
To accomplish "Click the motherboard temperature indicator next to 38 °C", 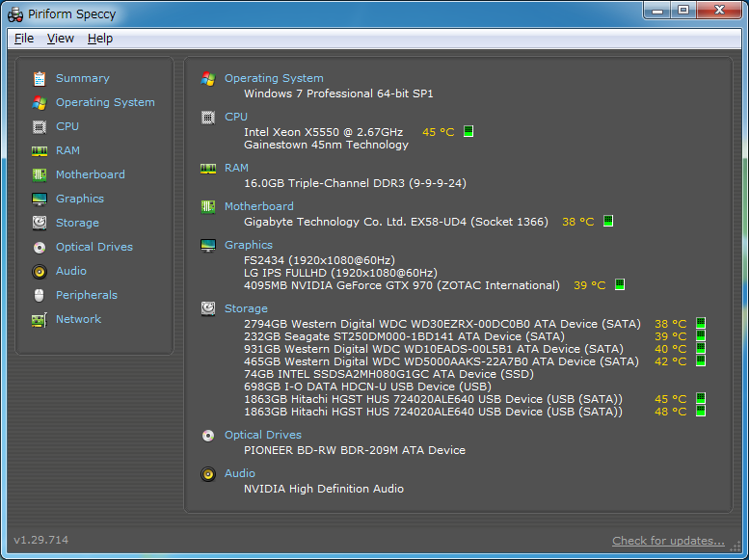I will click(x=608, y=221).
